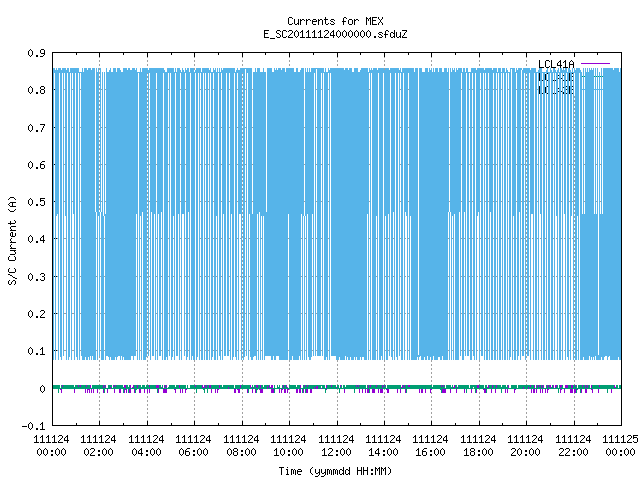Click the 0.1 y-axis tick label
Screen dimensions: 640x480
coord(36,351)
